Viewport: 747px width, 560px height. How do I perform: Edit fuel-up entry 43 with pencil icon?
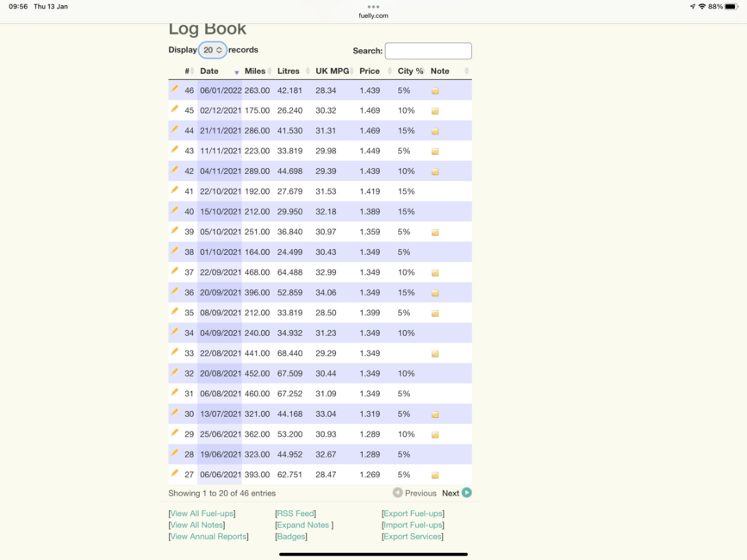[x=174, y=150]
